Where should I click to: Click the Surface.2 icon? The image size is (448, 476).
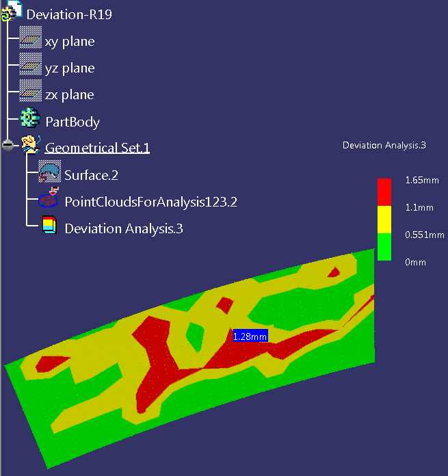49,172
